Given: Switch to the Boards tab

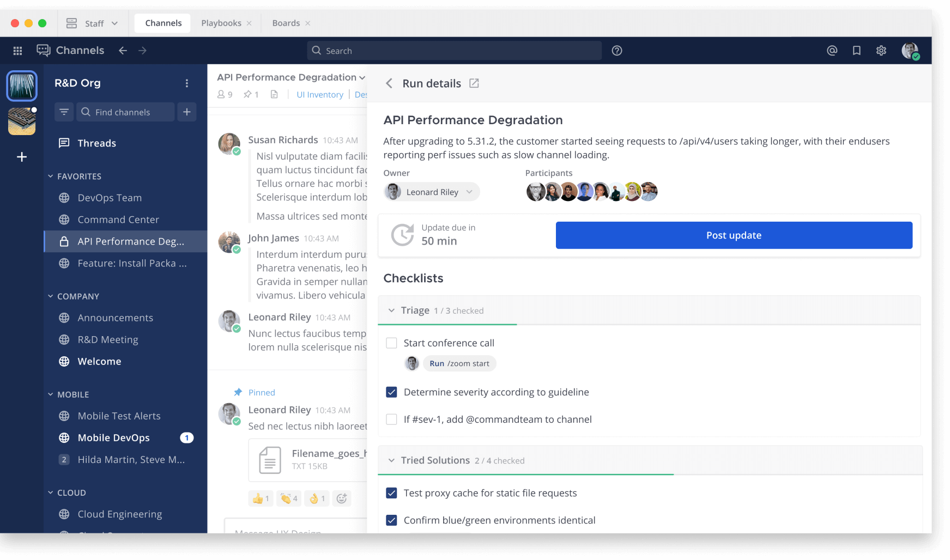Looking at the screenshot, I should (x=286, y=23).
